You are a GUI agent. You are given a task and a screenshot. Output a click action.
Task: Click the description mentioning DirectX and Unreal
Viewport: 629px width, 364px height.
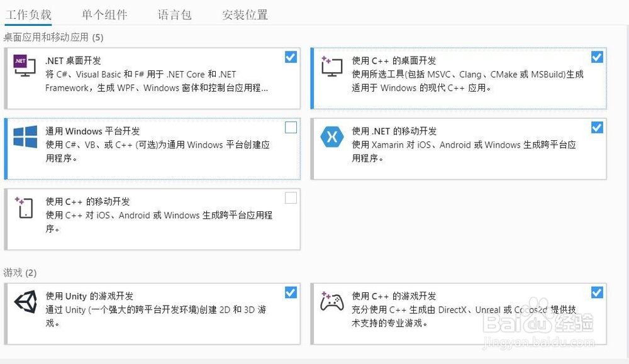click(464, 316)
